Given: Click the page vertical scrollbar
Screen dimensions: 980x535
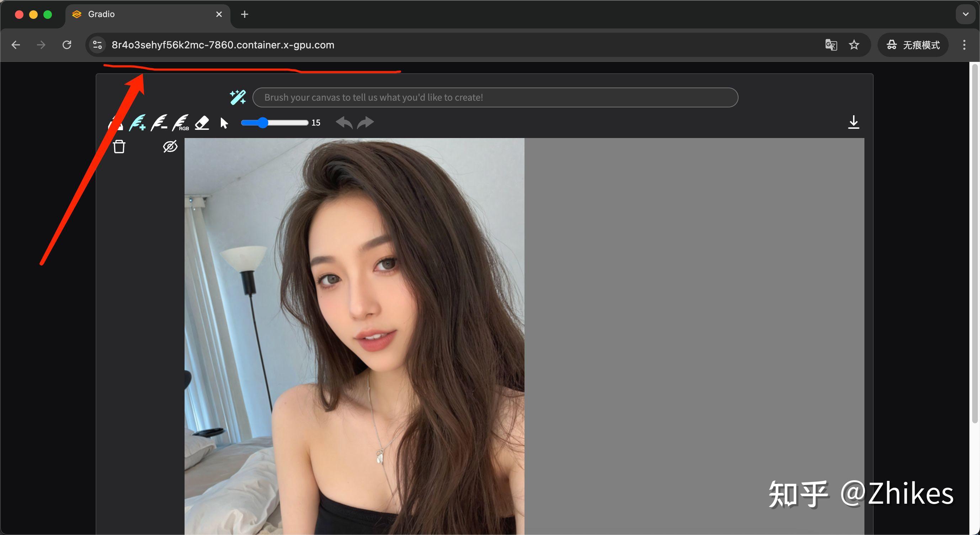Looking at the screenshot, I should [975, 244].
